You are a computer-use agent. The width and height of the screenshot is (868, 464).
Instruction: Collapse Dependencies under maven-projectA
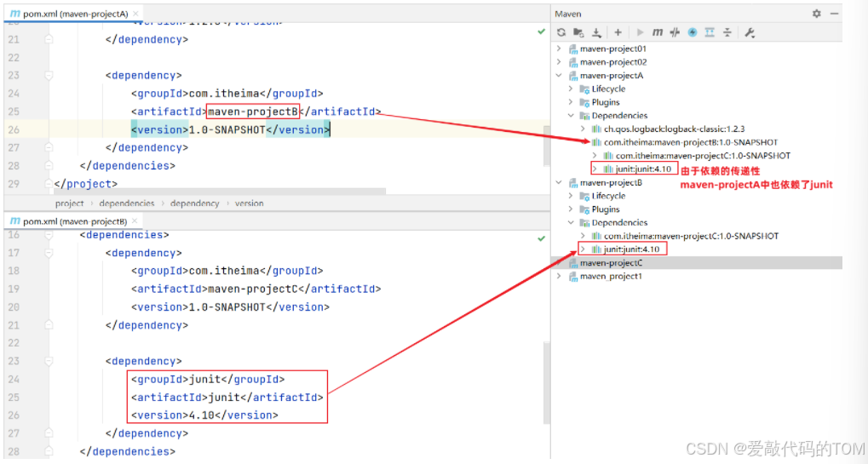pyautogui.click(x=571, y=116)
